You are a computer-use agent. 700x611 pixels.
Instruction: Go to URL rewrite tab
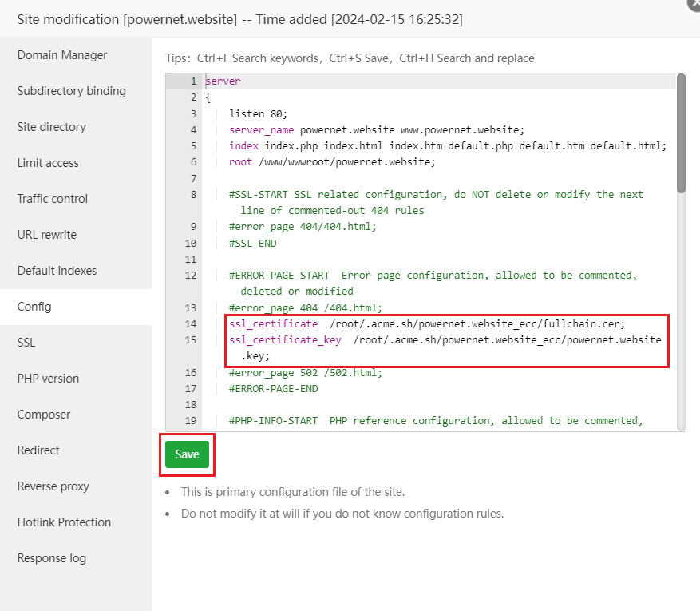point(47,235)
